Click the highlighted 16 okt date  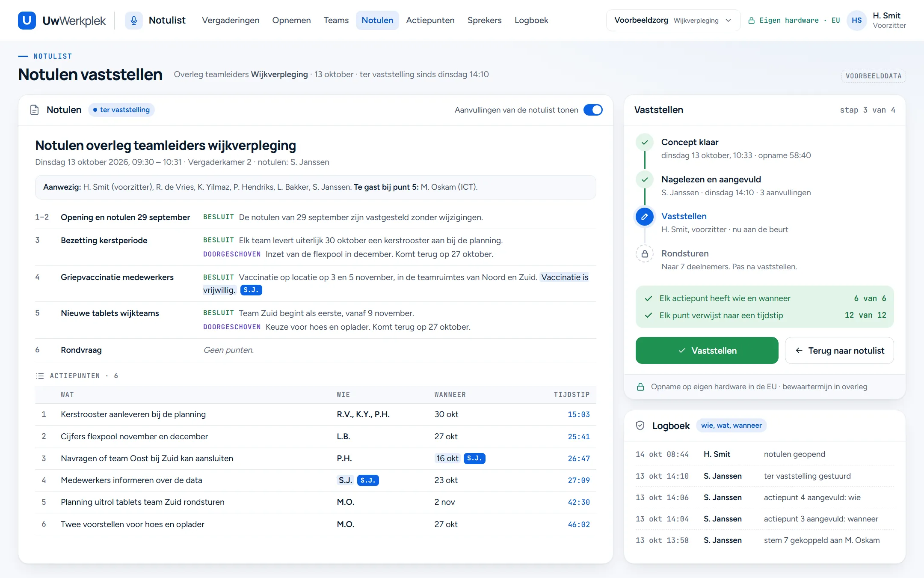click(x=447, y=459)
